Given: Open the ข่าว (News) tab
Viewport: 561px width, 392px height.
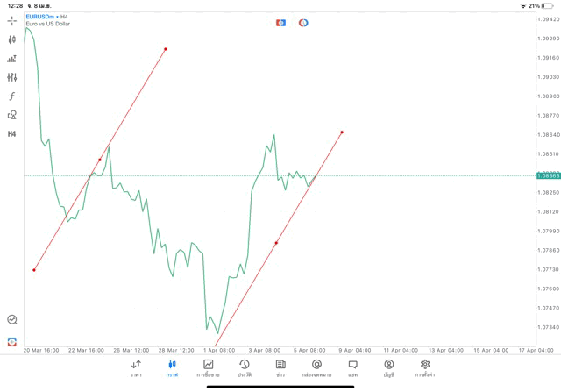Looking at the screenshot, I should point(280,367).
